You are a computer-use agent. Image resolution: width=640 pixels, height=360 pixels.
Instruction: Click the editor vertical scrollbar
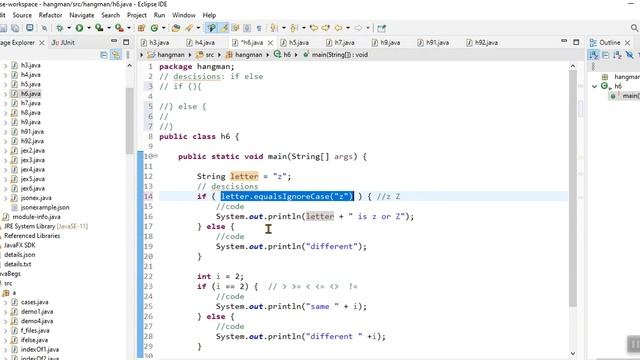coord(573,188)
